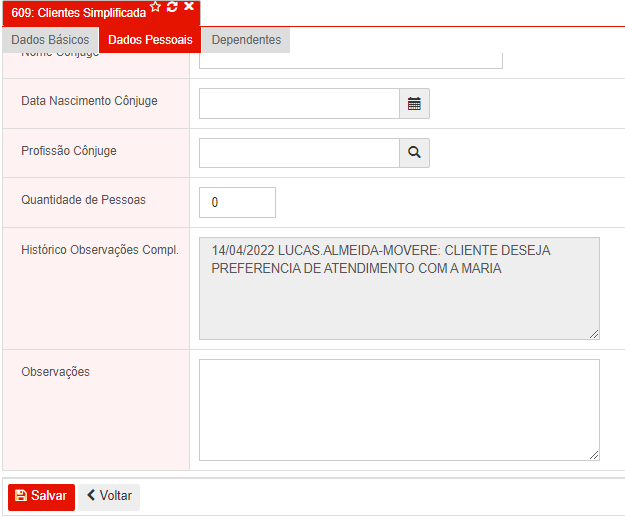
Task: Click the Salvar button
Action: click(41, 497)
